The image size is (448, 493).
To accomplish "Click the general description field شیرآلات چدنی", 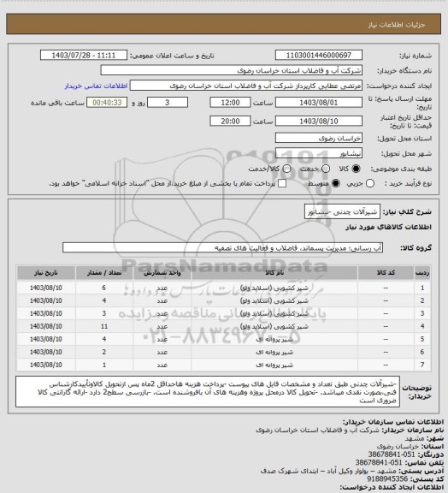I will (x=343, y=211).
